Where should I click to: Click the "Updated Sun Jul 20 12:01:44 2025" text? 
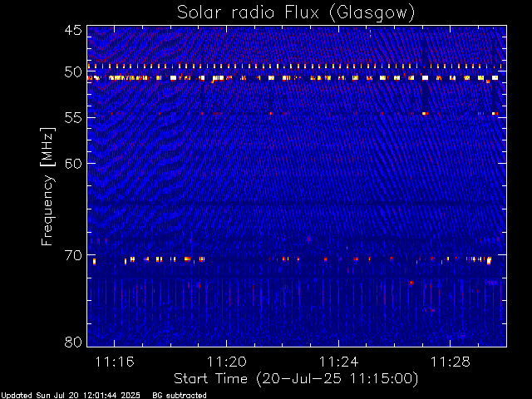click(70, 396)
